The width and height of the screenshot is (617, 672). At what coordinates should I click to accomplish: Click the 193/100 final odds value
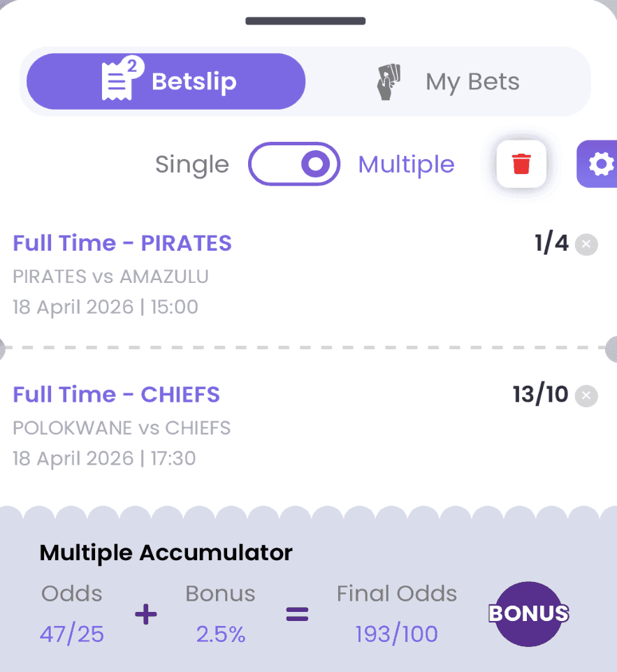click(395, 634)
